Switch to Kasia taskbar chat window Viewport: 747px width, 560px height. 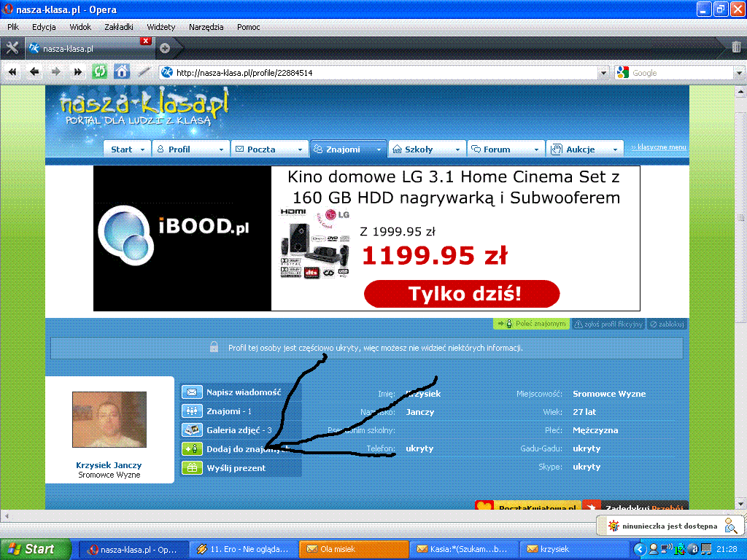464,549
